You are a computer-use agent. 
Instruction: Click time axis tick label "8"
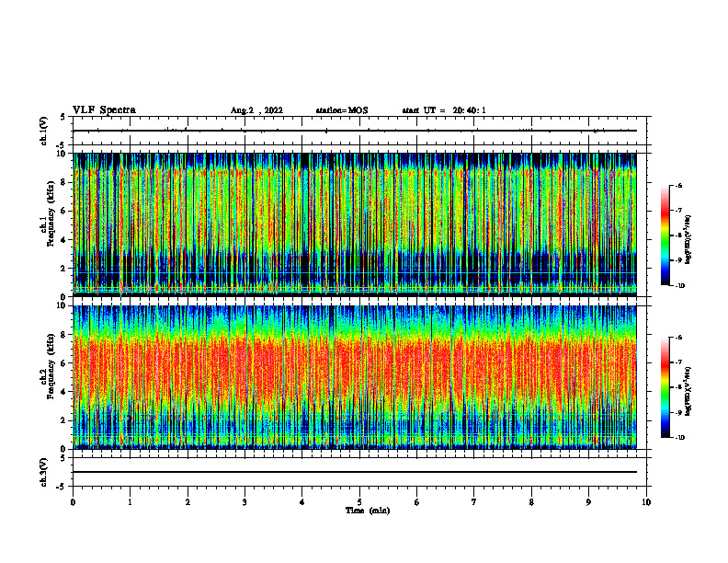coord(531,502)
